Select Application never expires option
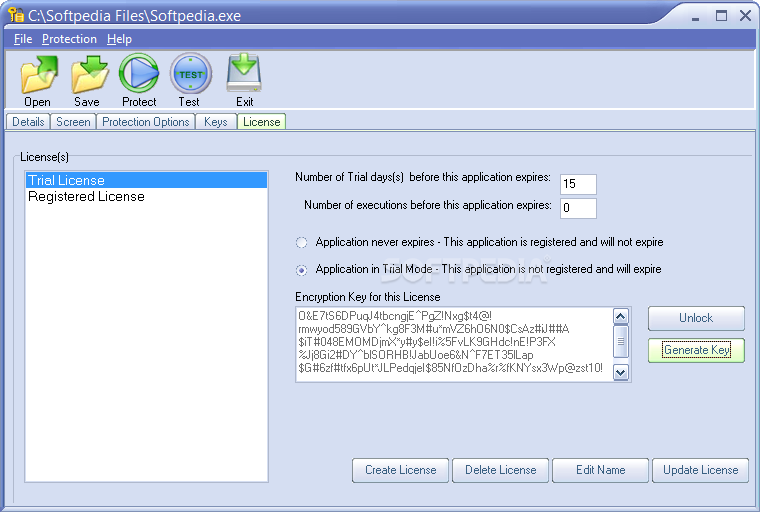The image size is (760, 512). [x=301, y=242]
